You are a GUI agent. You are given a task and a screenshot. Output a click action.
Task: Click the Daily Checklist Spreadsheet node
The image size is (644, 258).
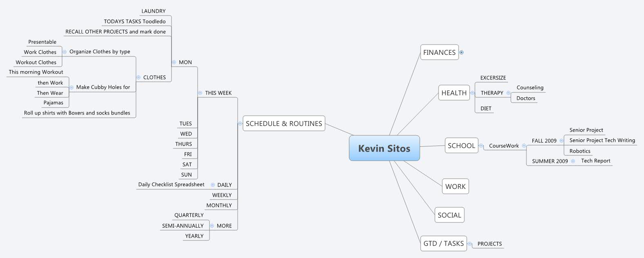coord(171,184)
